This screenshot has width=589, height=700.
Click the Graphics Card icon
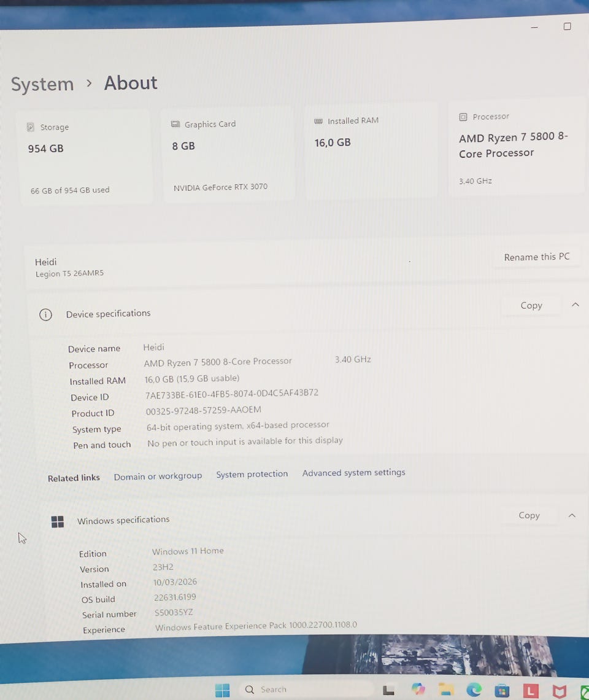175,124
